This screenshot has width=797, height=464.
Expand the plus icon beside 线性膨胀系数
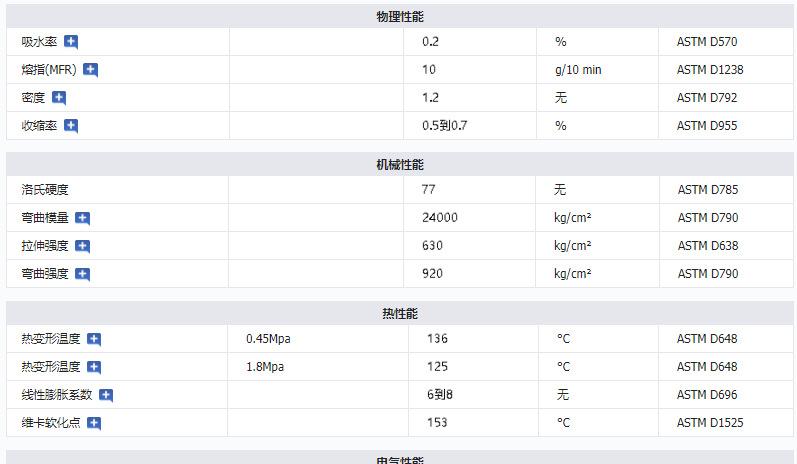click(106, 395)
